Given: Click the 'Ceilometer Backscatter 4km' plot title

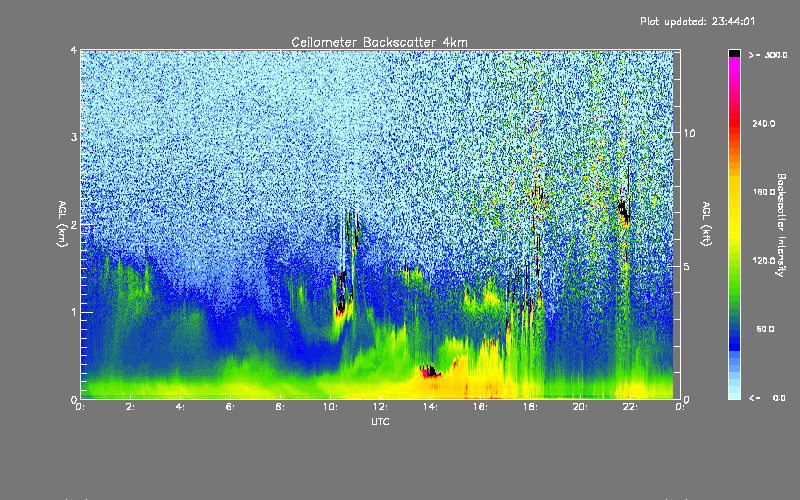Looking at the screenshot, I should (x=379, y=42).
